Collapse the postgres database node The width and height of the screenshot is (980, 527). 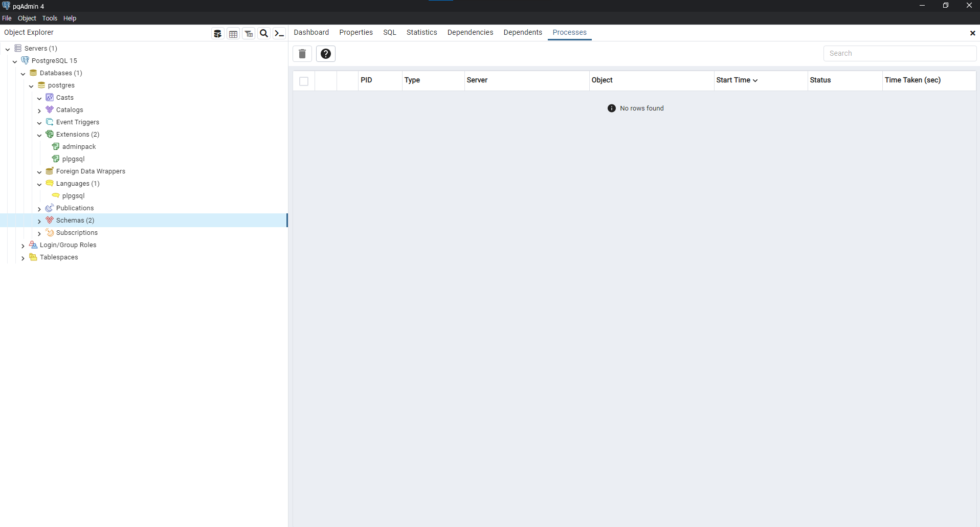pyautogui.click(x=31, y=86)
